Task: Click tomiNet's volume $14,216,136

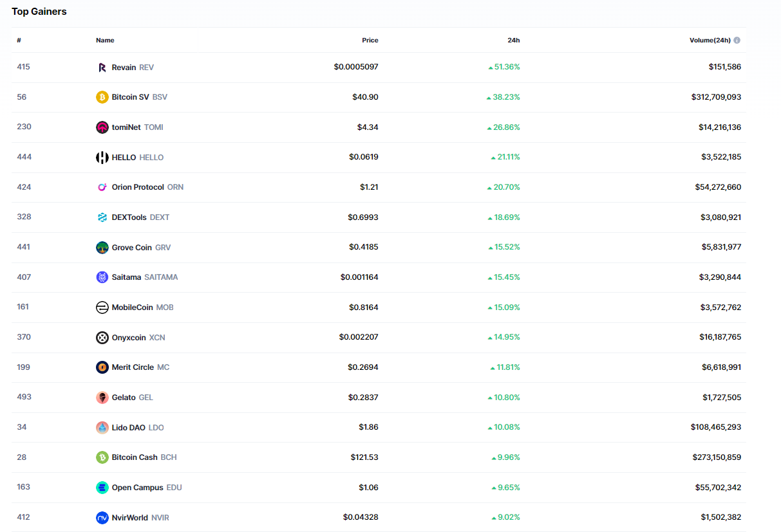Action: tap(720, 127)
